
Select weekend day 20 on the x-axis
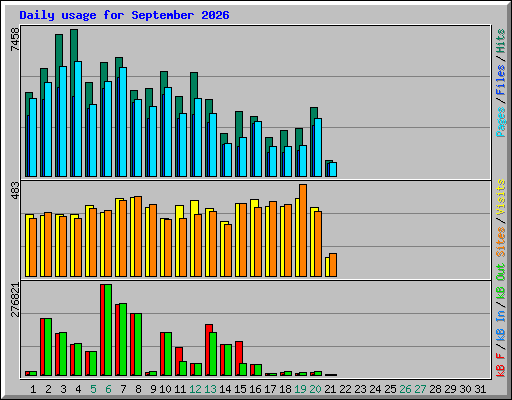[x=315, y=389]
